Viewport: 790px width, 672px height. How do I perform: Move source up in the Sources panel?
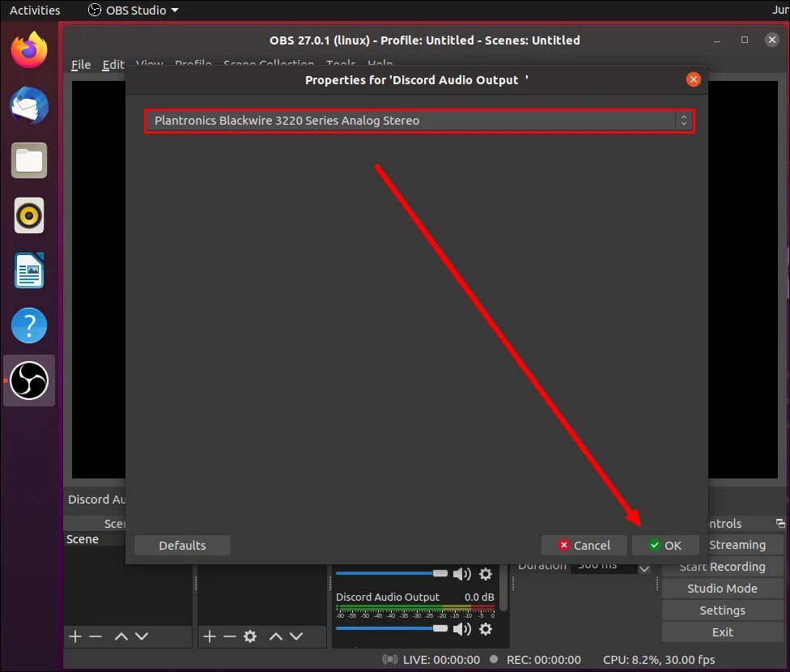tap(275, 636)
